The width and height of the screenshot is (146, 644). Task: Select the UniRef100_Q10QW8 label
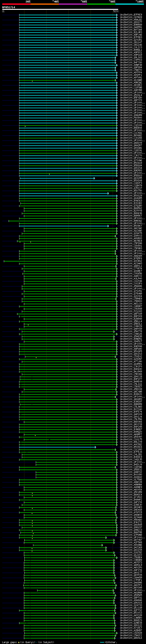click(x=131, y=80)
